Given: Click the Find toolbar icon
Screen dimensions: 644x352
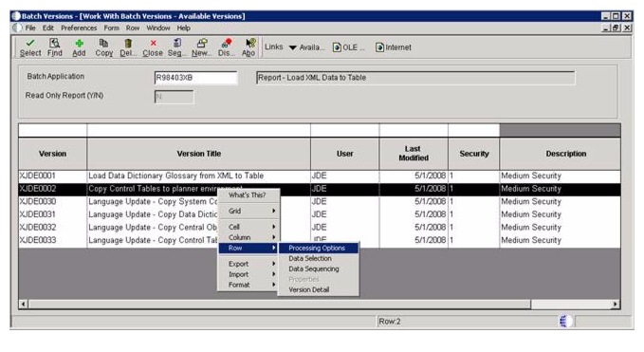Looking at the screenshot, I should click(x=54, y=43).
